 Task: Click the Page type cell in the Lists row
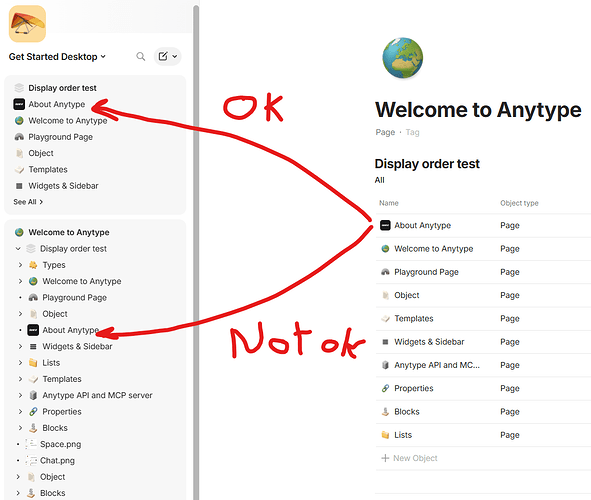click(510, 435)
